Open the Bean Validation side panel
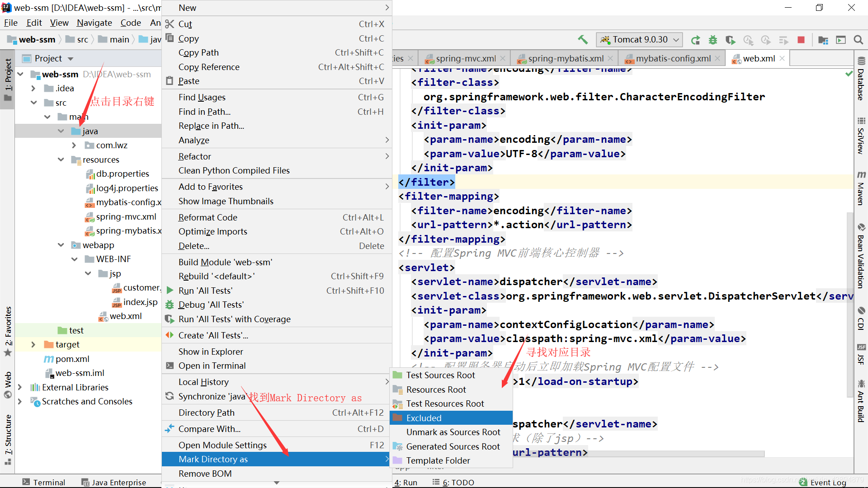This screenshot has height=488, width=868. tap(861, 255)
